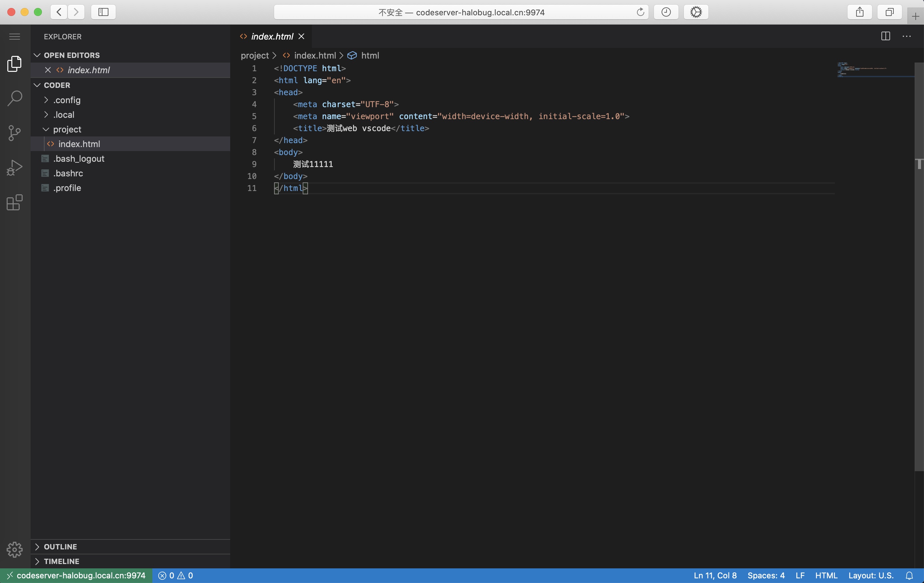The height and width of the screenshot is (583, 924).
Task: Open the Run and Debug view
Action: [14, 168]
